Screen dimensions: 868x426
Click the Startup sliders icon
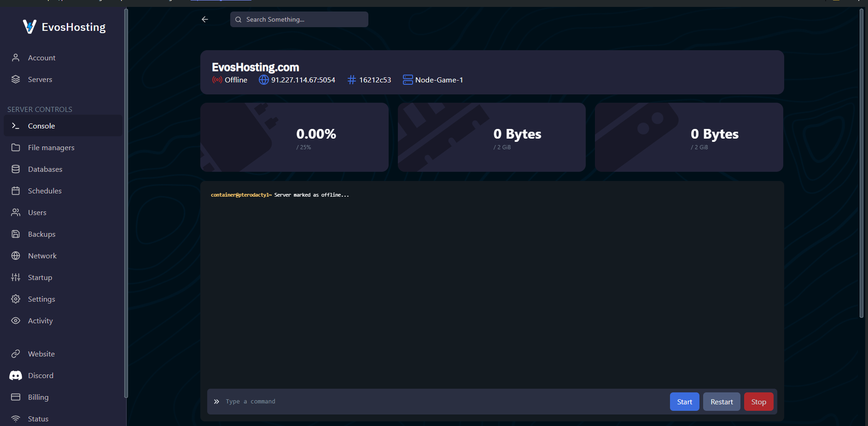tap(16, 277)
